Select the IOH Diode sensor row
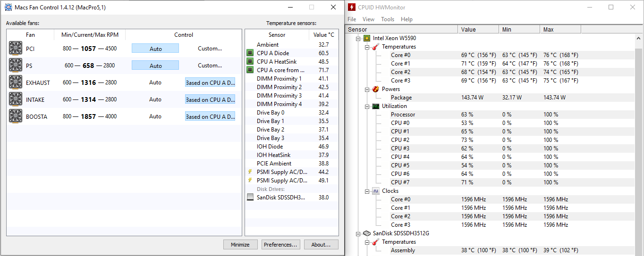The width and height of the screenshot is (644, 256). (x=292, y=146)
